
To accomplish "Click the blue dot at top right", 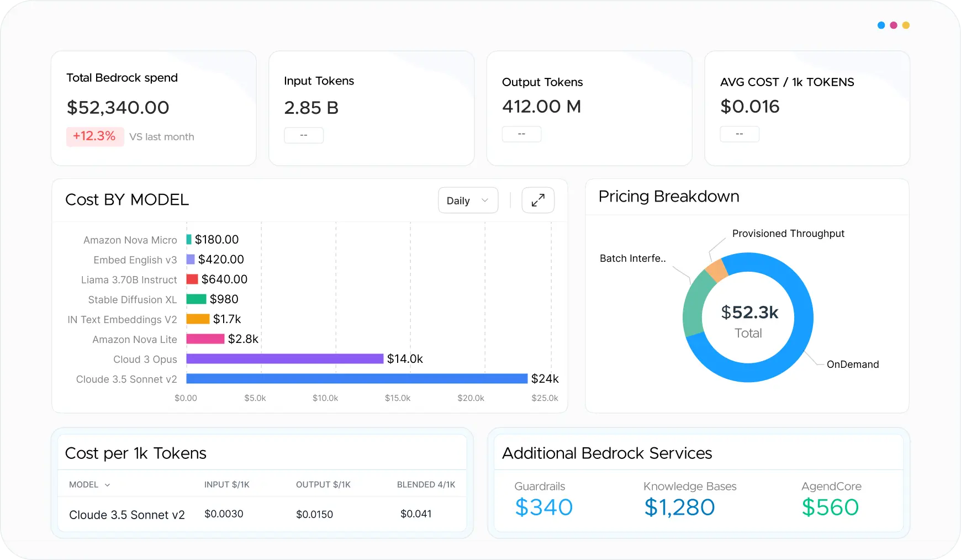I will [x=881, y=25].
